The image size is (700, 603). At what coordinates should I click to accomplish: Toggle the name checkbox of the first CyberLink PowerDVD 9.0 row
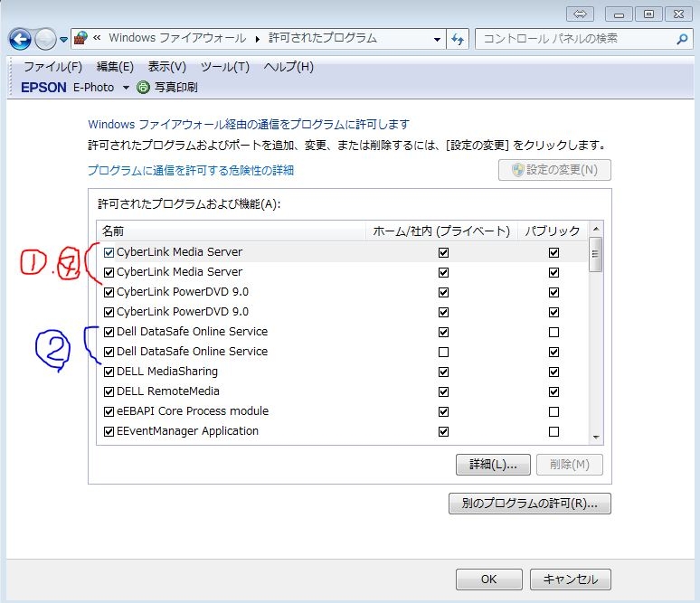tap(109, 292)
